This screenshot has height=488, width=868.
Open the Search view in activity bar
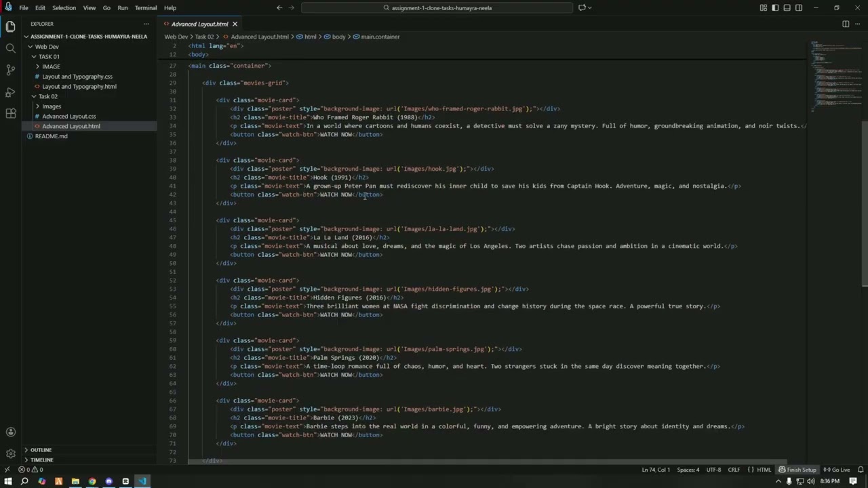10,48
